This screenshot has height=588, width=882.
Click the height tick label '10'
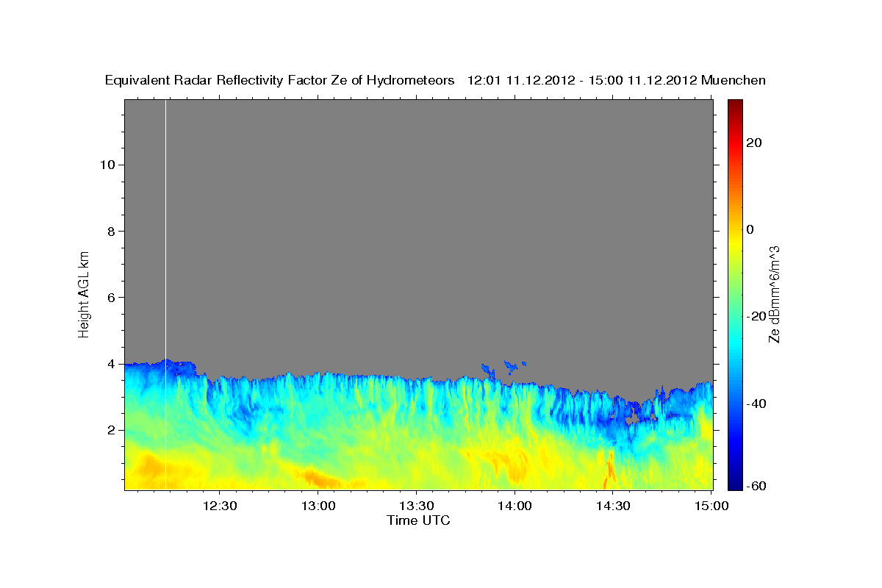107,165
